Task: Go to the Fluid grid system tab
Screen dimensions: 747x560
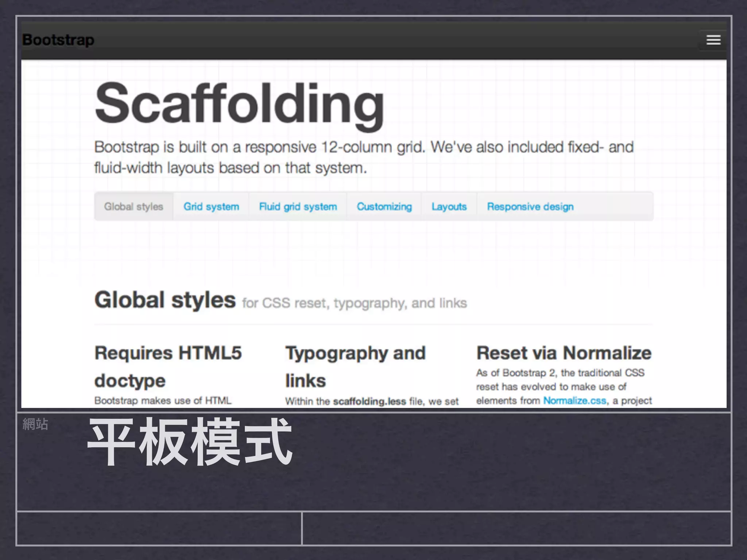Action: click(x=298, y=206)
